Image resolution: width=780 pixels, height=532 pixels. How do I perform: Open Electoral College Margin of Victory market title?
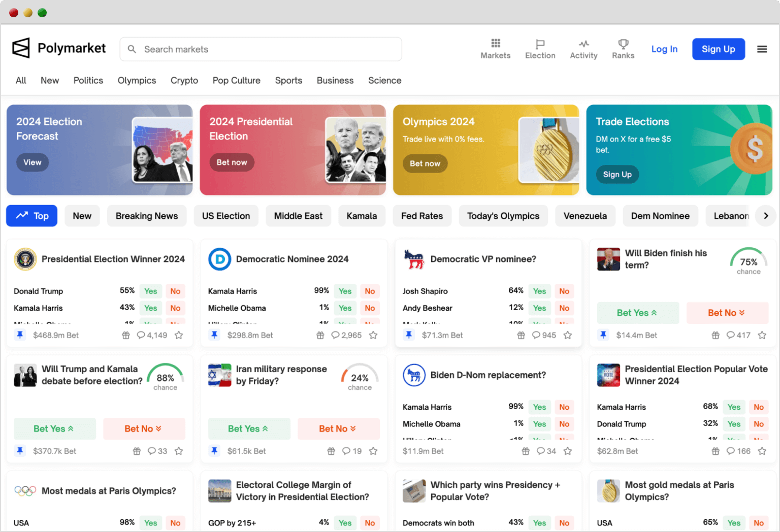coord(303,491)
